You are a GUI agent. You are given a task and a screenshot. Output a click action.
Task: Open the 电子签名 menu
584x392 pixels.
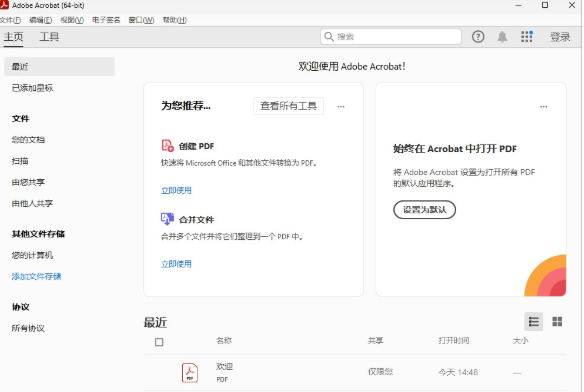tap(106, 20)
